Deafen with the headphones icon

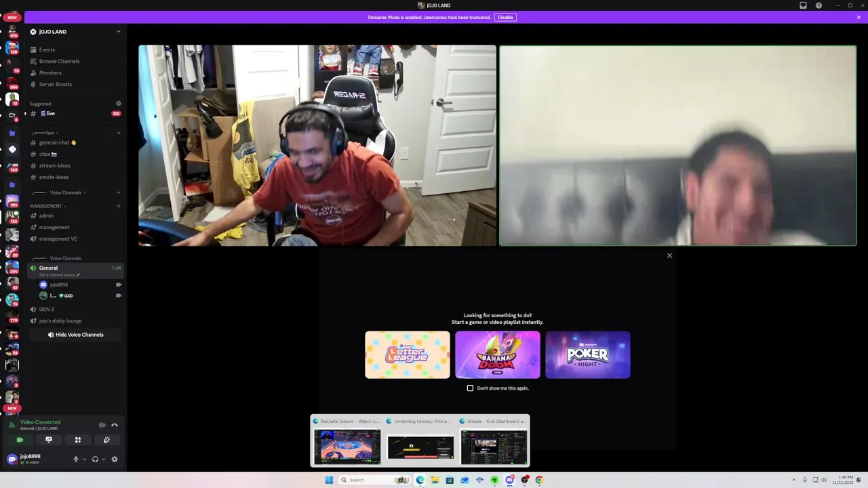tap(95, 459)
